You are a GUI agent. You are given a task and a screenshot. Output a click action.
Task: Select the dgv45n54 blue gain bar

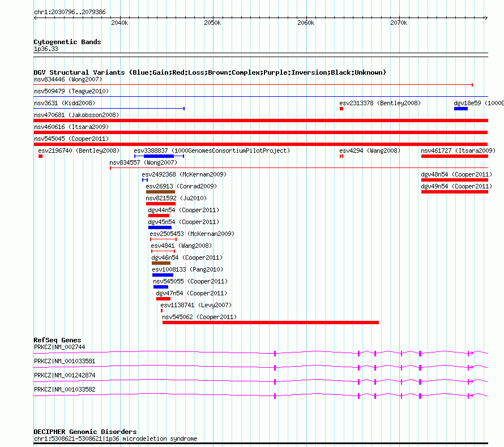160,227
